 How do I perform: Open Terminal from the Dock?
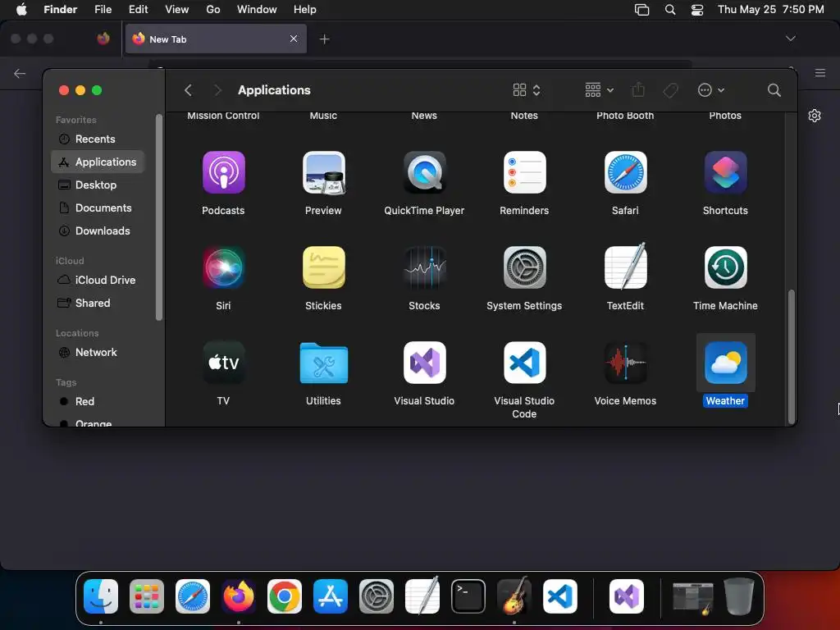point(468,596)
